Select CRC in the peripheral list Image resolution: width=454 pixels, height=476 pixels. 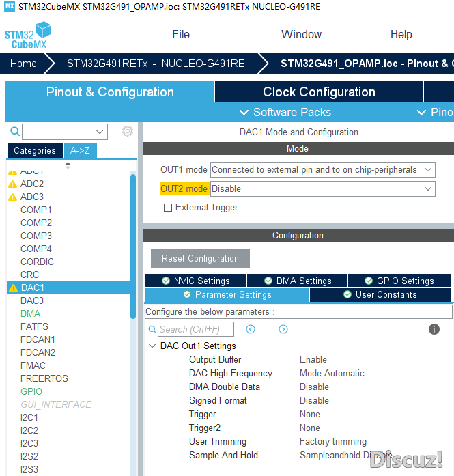[30, 275]
